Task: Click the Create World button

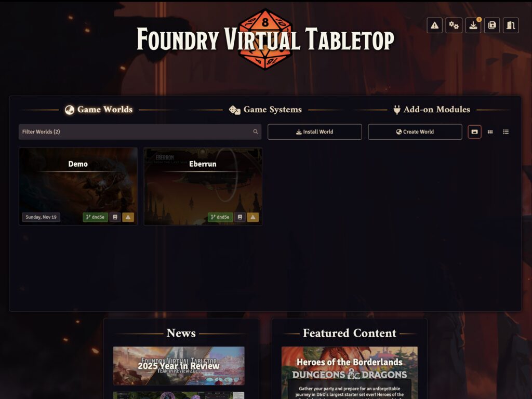Action: (x=415, y=131)
